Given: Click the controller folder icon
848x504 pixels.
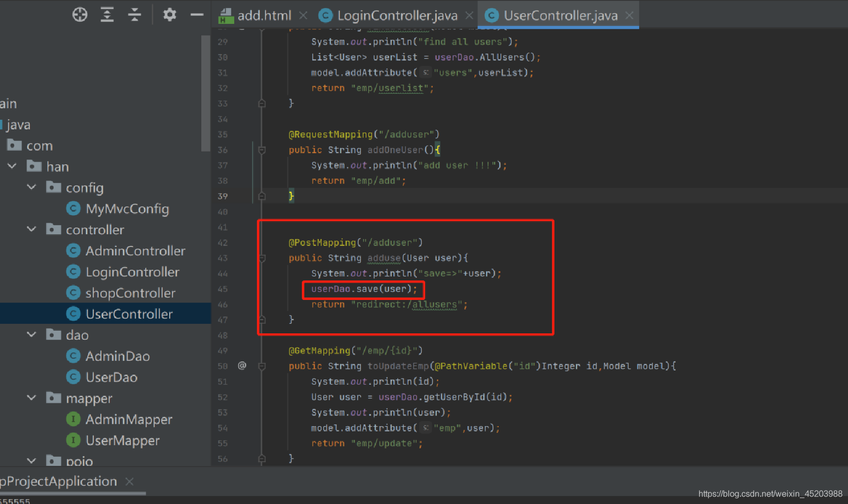Looking at the screenshot, I should click(54, 229).
